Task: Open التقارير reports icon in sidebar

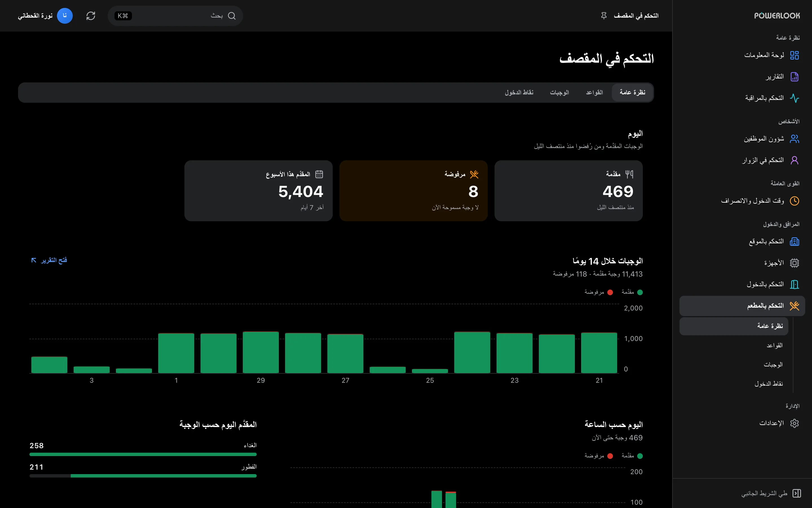Action: coord(794,76)
